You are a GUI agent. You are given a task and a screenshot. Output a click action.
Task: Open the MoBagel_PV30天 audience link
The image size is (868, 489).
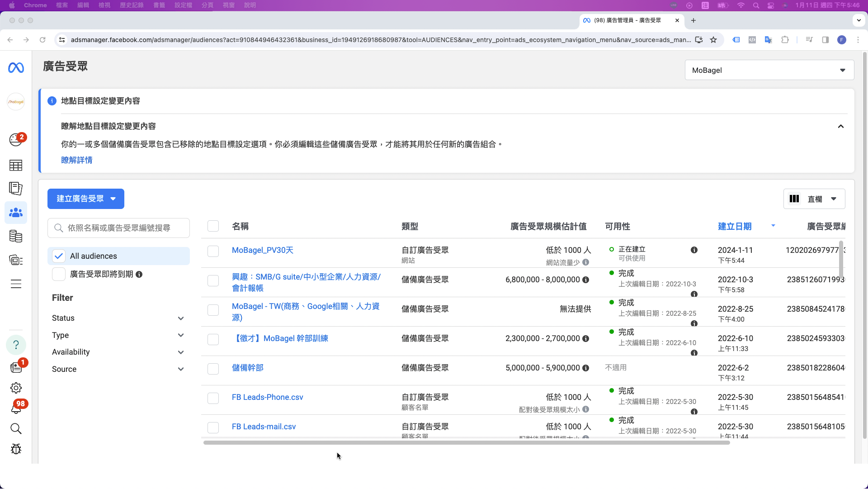263,251
